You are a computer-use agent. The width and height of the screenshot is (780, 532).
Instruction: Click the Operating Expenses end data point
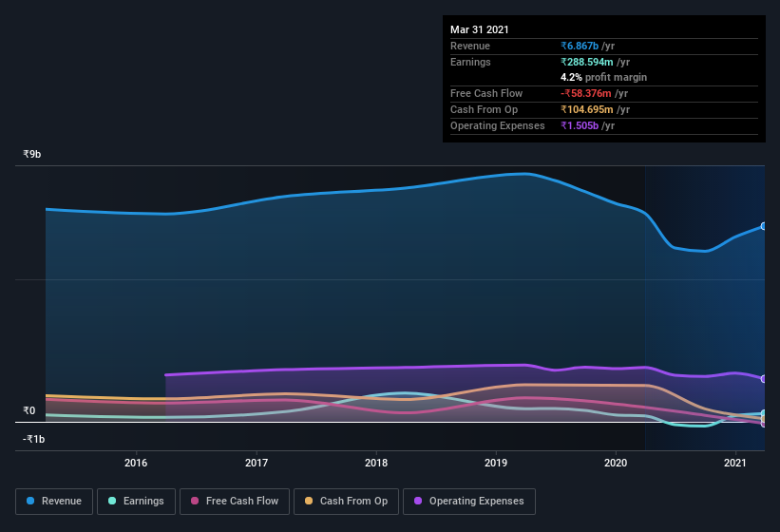pos(764,379)
